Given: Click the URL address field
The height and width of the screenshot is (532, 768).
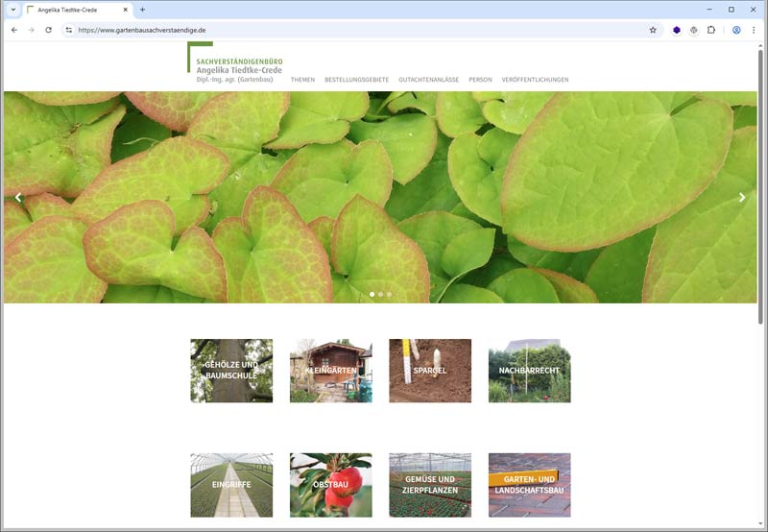Looking at the screenshot, I should pyautogui.click(x=355, y=30).
